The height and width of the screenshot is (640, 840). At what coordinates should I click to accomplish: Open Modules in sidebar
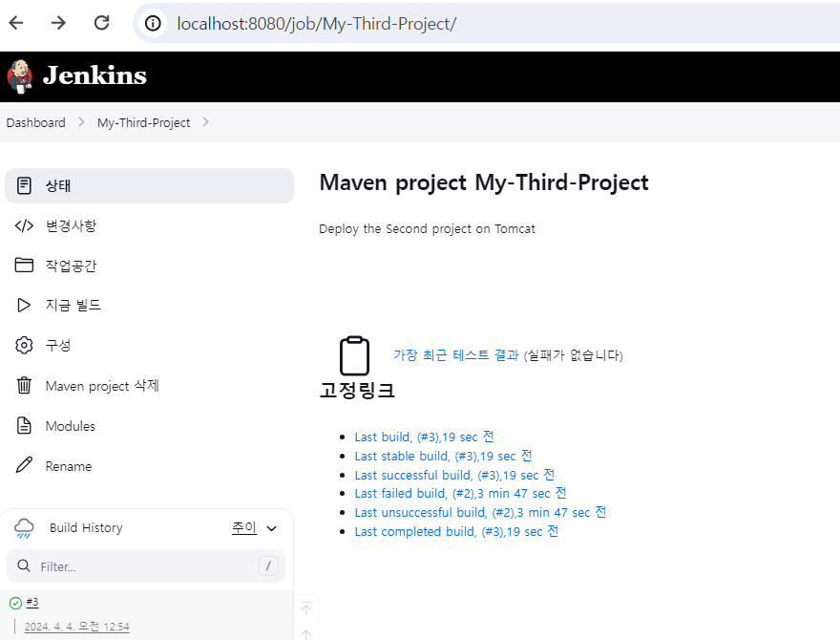[x=71, y=426]
